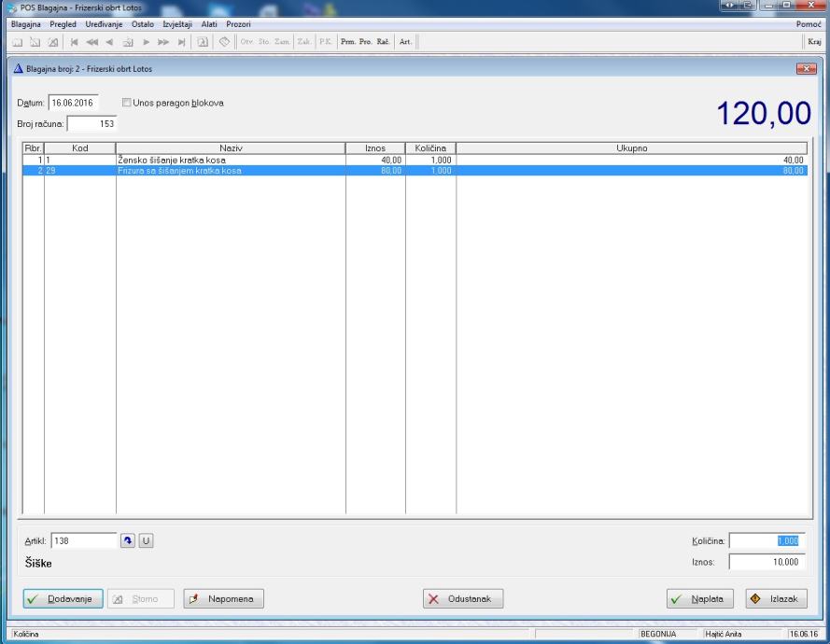Open the Ostalo menu
Screen dimensions: 830x644
[x=143, y=24]
